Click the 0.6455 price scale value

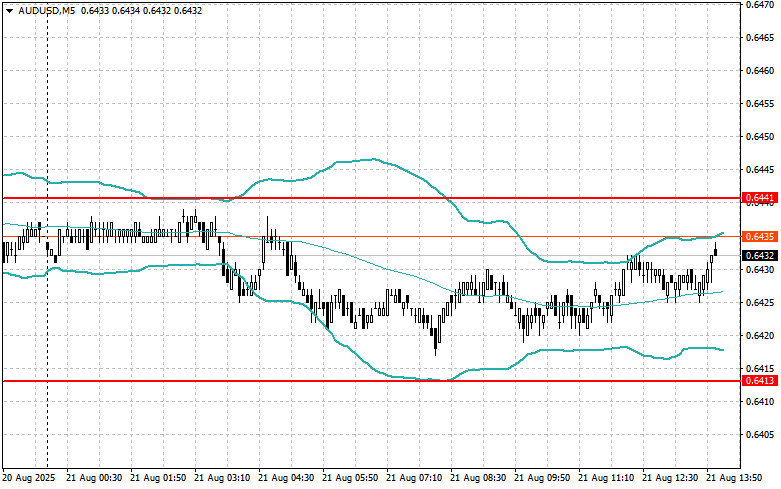click(x=760, y=104)
